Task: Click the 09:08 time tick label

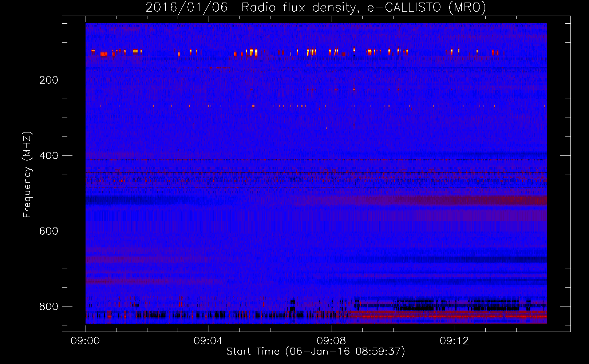Action: point(331,341)
